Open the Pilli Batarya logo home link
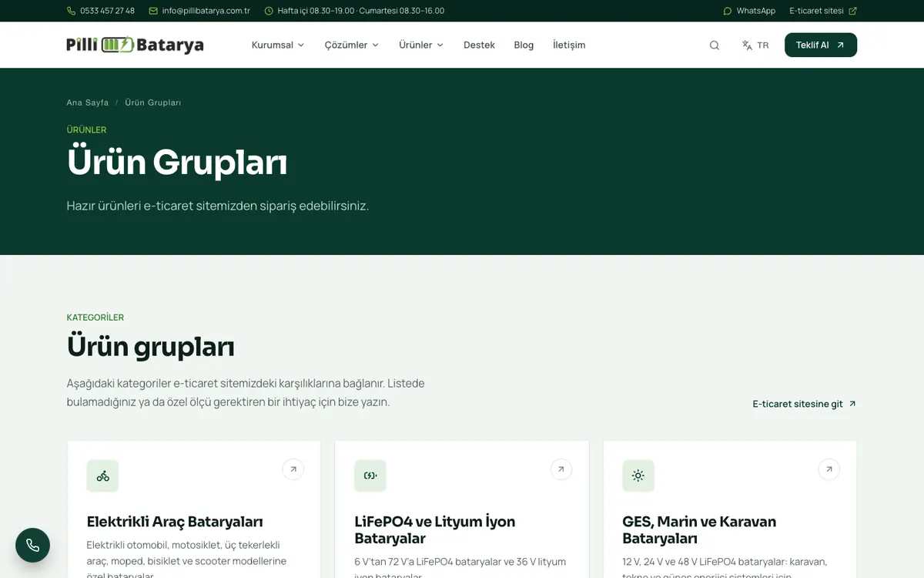This screenshot has height=578, width=924. coord(136,45)
